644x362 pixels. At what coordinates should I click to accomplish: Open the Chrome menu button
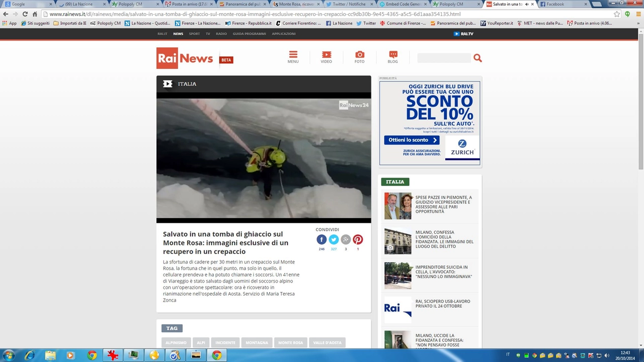coord(637,14)
